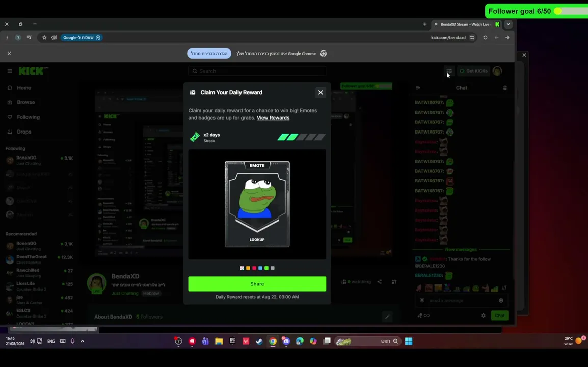Click the Ask Google chip in address bar
588x367 pixels.
(x=82, y=38)
